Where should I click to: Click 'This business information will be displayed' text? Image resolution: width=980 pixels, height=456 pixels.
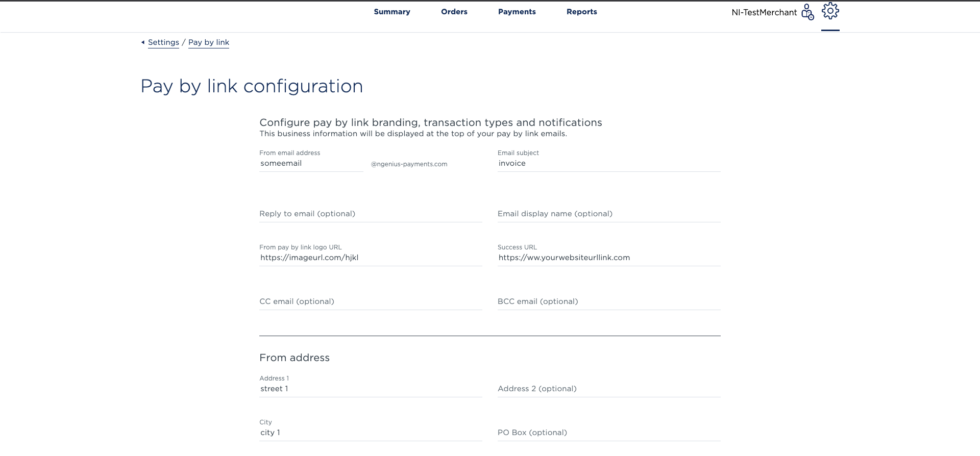(x=413, y=134)
